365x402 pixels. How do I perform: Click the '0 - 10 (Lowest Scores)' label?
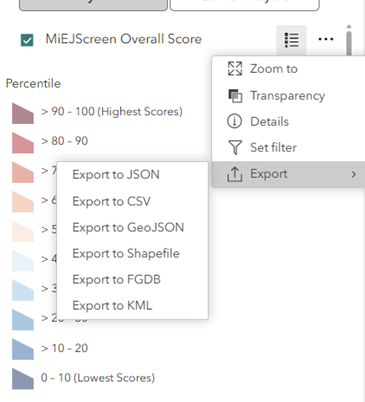(98, 378)
